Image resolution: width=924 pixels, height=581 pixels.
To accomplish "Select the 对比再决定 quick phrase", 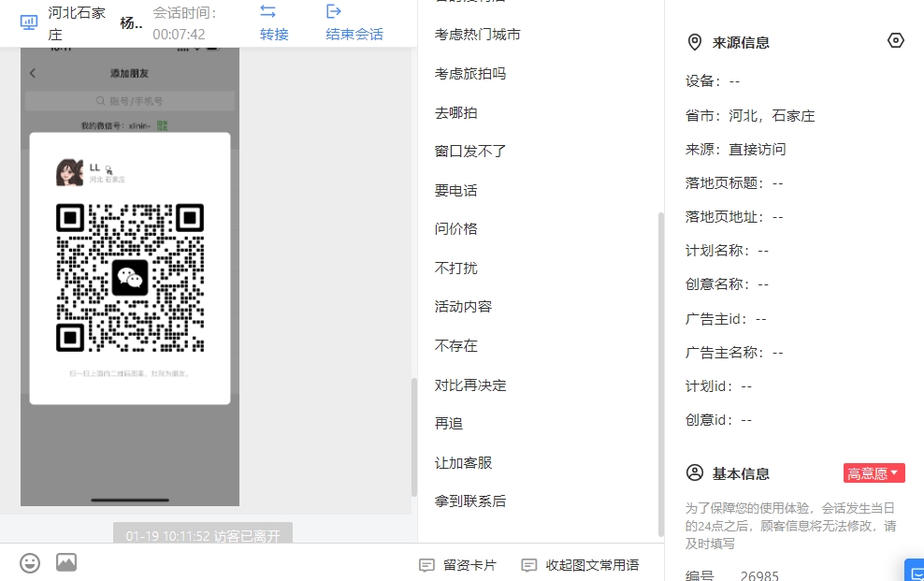I will point(470,385).
